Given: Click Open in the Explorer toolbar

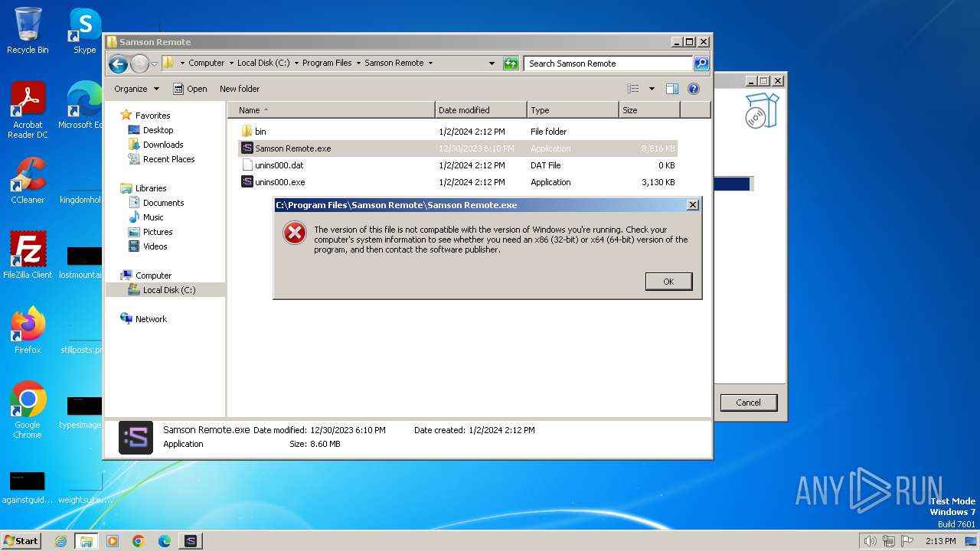Looking at the screenshot, I should (x=190, y=89).
